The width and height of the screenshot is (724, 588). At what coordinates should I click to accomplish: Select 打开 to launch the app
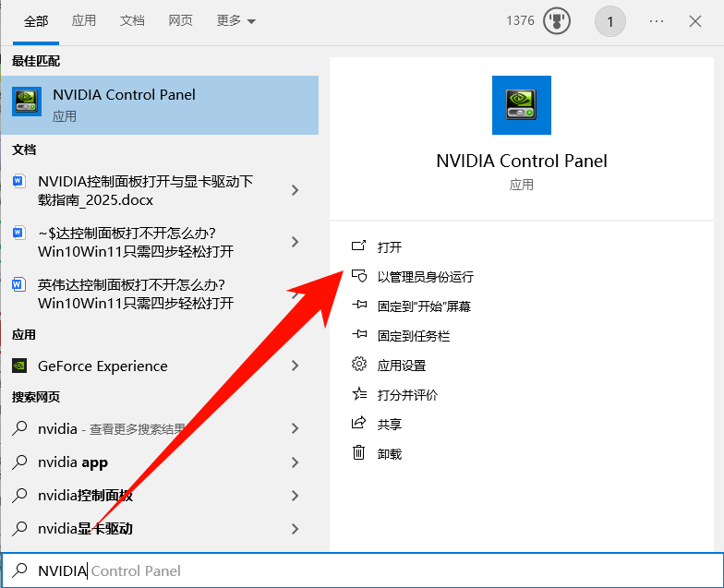390,247
